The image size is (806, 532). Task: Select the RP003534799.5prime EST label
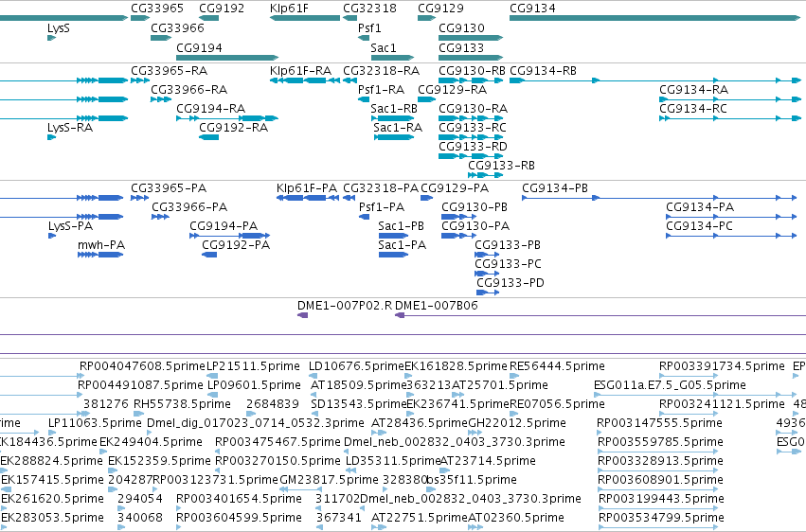[x=661, y=518]
